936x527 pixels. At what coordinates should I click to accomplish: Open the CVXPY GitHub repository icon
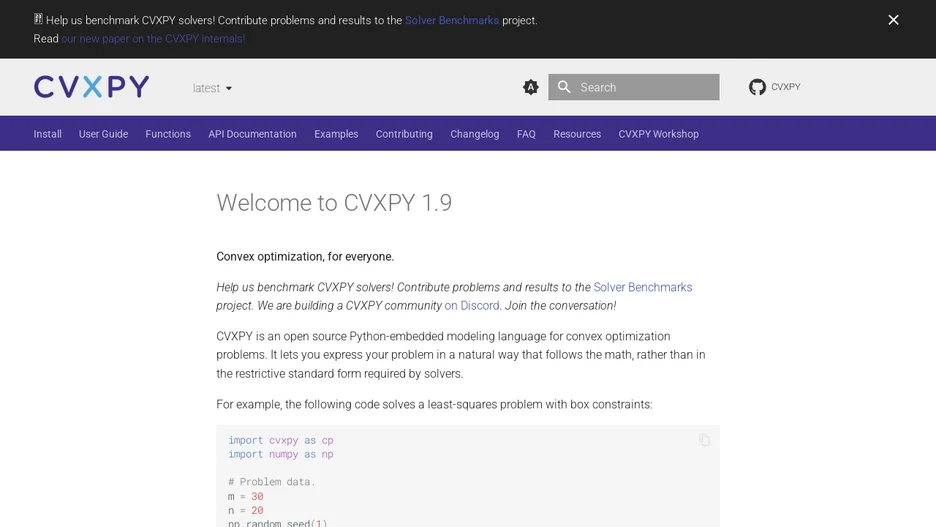coord(757,87)
